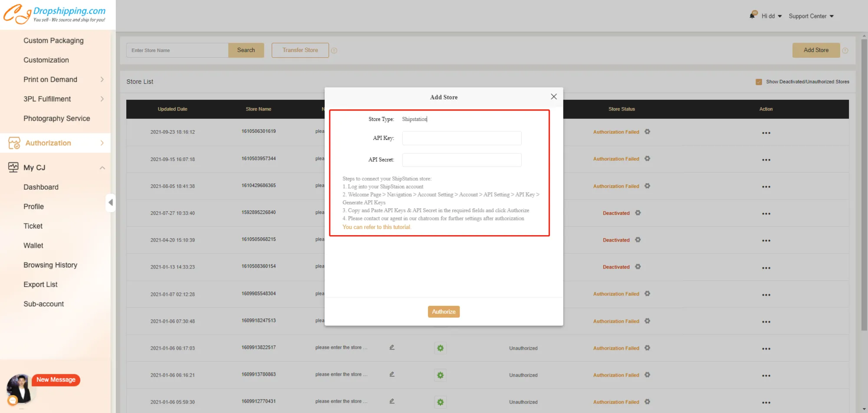This screenshot has height=413, width=868.
Task: Open Custom Packaging in the sidebar
Action: click(53, 40)
